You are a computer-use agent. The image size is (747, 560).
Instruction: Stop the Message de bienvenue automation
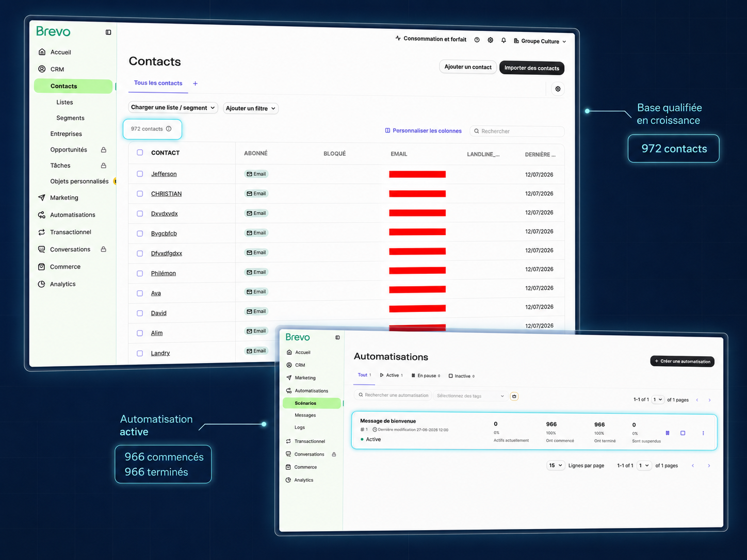(683, 433)
